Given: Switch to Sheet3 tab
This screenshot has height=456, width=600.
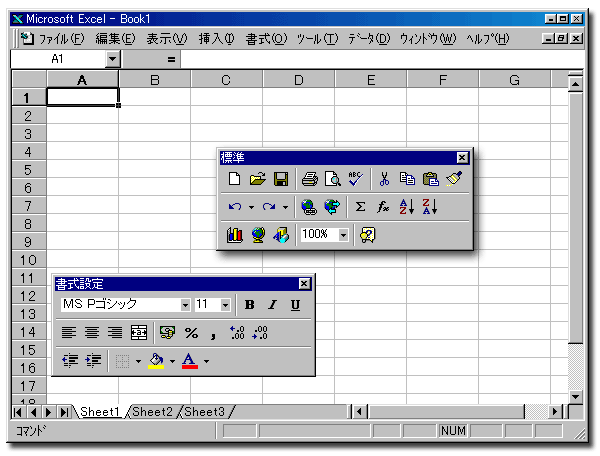Looking at the screenshot, I should click(204, 412).
